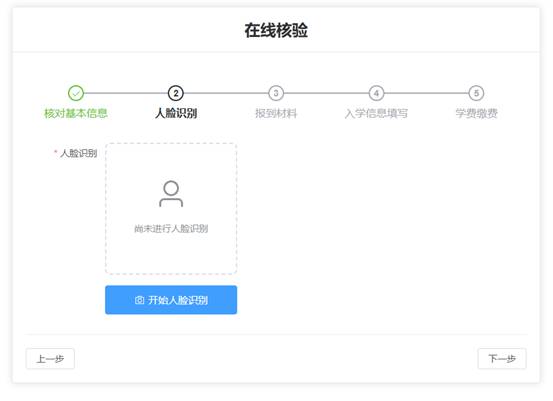Open the 入学信息填写 step label
553x401 pixels.
coord(376,113)
